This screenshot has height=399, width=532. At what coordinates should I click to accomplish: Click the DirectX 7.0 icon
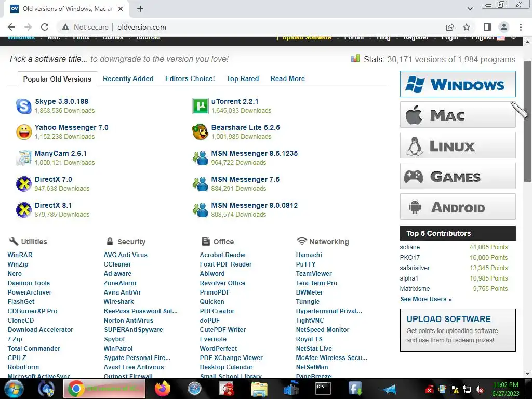(24, 184)
